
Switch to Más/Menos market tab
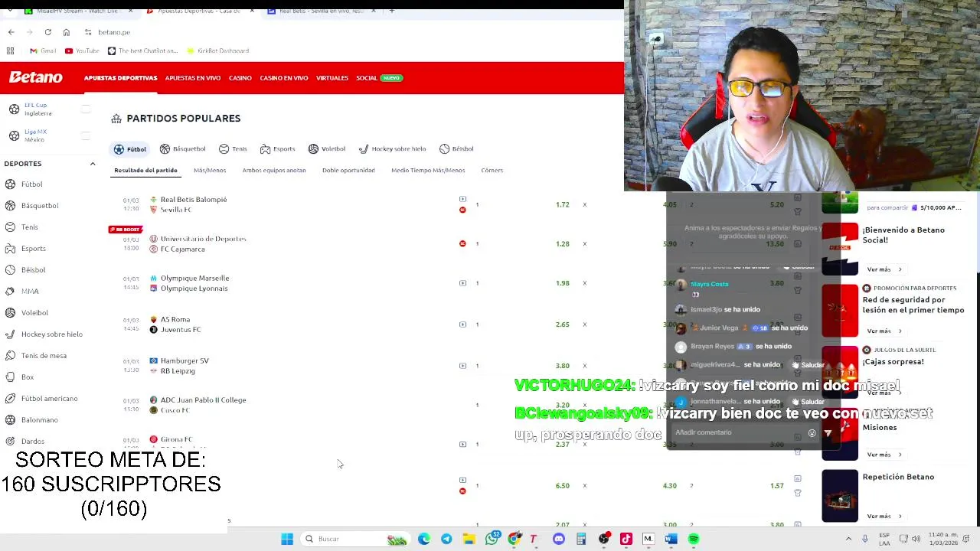(210, 170)
